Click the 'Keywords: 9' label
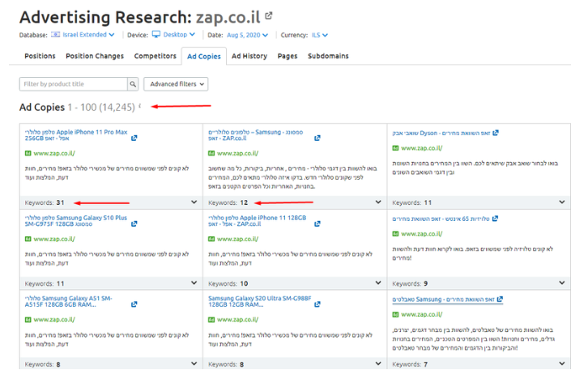 410,283
